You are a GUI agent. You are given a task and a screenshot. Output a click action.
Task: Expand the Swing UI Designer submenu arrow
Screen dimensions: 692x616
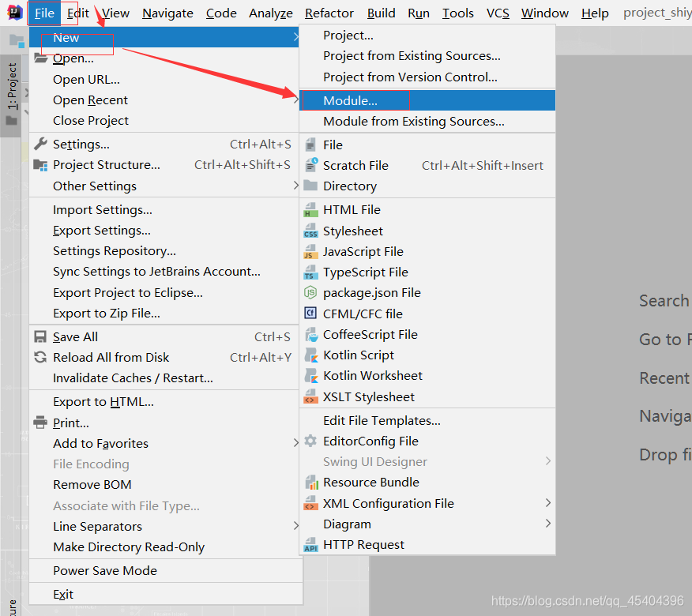(x=547, y=460)
